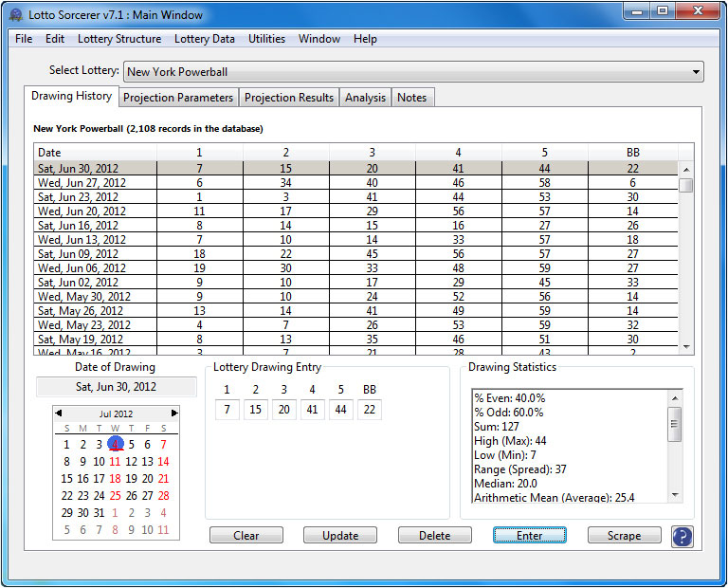Click statistics list scroll-up arrow
This screenshot has height=588, width=728.
(x=675, y=397)
